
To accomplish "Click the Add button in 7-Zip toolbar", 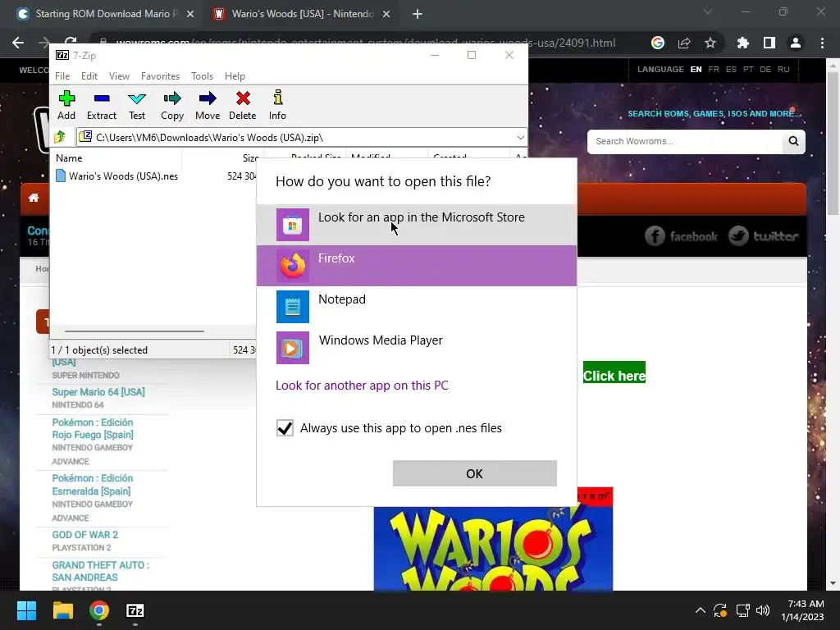I will pyautogui.click(x=66, y=105).
